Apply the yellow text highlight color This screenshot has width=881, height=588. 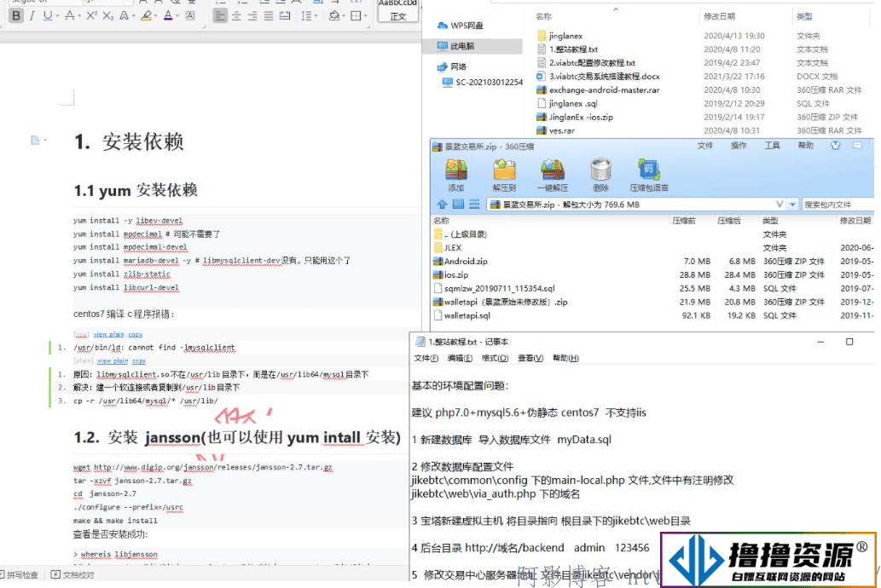point(146,15)
